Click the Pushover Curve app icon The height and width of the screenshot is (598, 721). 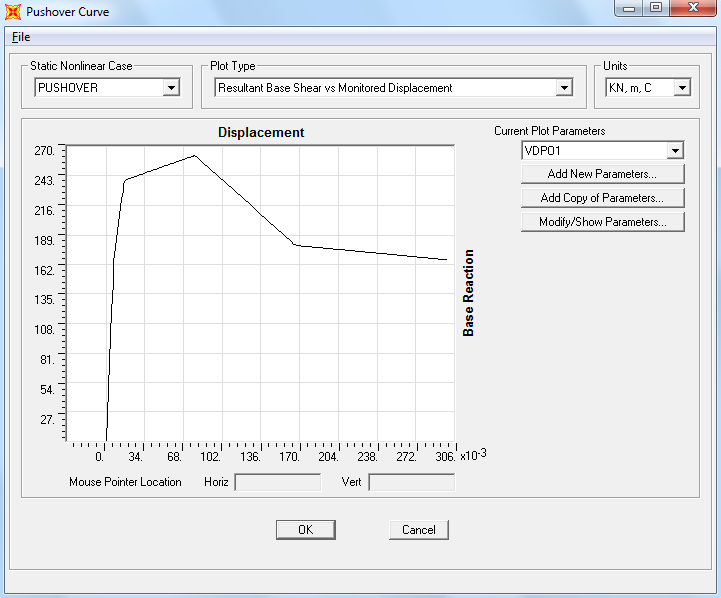[12, 11]
